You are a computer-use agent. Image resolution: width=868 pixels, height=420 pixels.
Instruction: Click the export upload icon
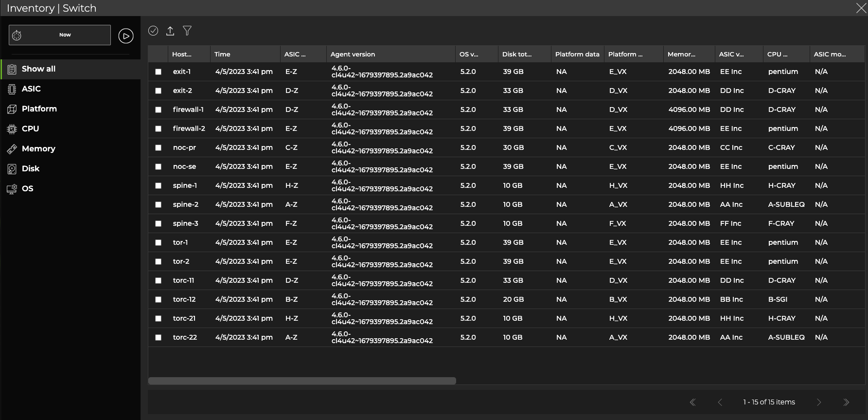(x=170, y=31)
